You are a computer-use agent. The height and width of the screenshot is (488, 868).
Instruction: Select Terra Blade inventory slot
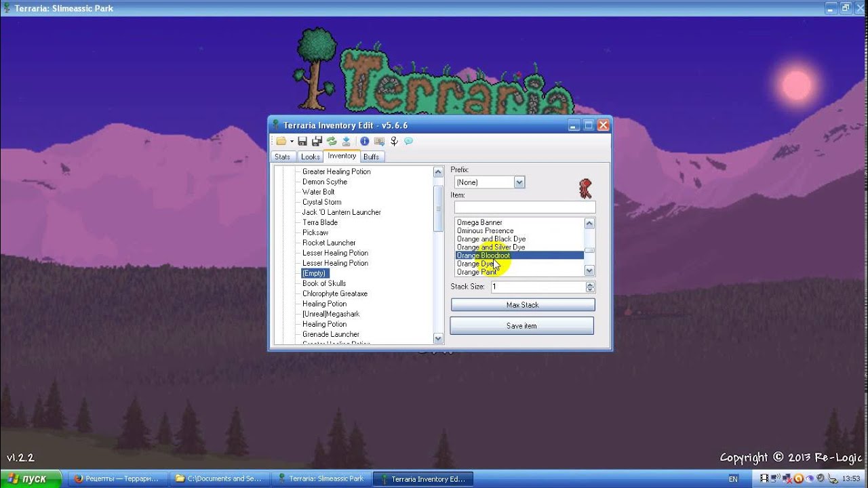[x=320, y=222]
